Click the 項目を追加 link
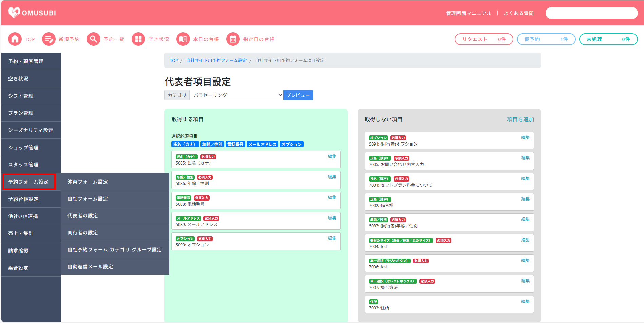The height and width of the screenshot is (323, 644). point(520,119)
